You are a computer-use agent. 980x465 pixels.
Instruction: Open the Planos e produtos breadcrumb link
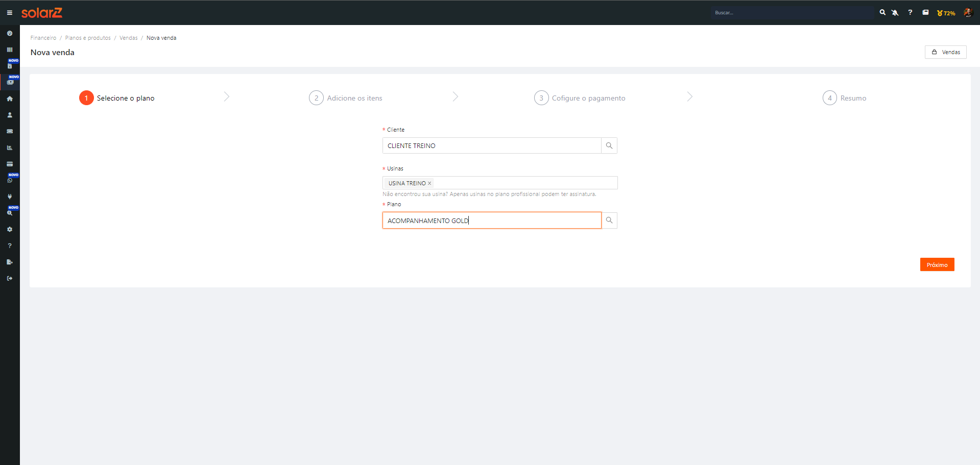pos(88,38)
